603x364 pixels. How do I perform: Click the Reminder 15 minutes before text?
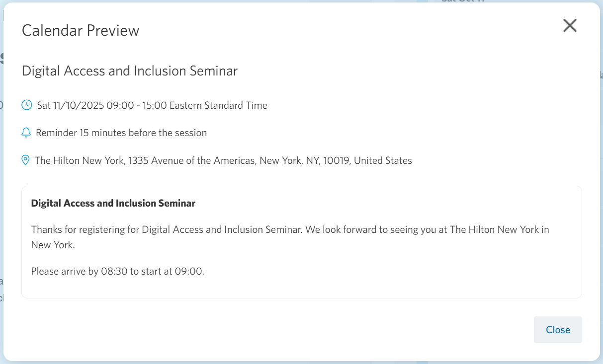coord(121,133)
